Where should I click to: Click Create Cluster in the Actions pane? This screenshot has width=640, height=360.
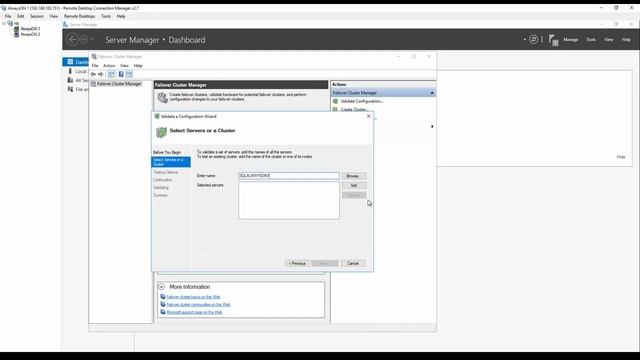coord(354,109)
